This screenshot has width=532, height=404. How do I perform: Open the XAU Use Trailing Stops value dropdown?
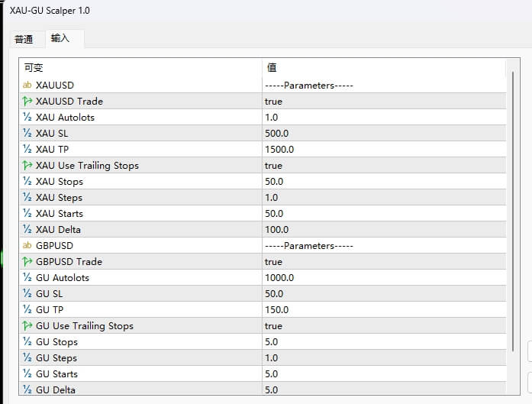click(382, 165)
